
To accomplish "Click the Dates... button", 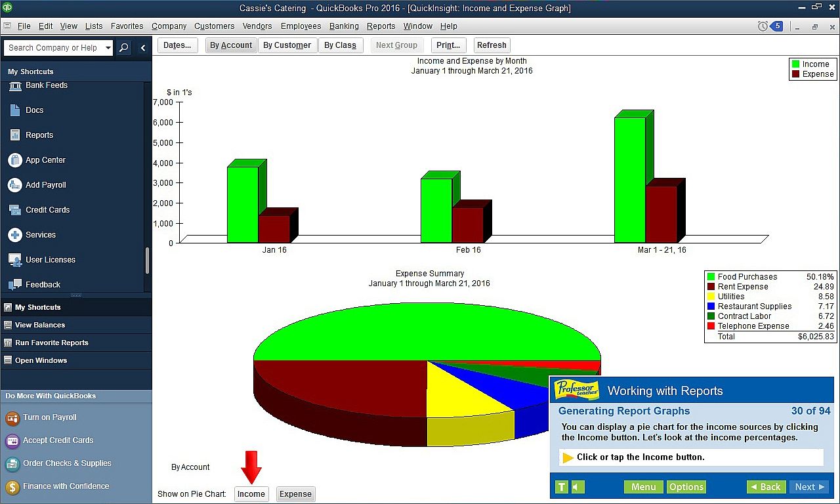I will click(177, 45).
